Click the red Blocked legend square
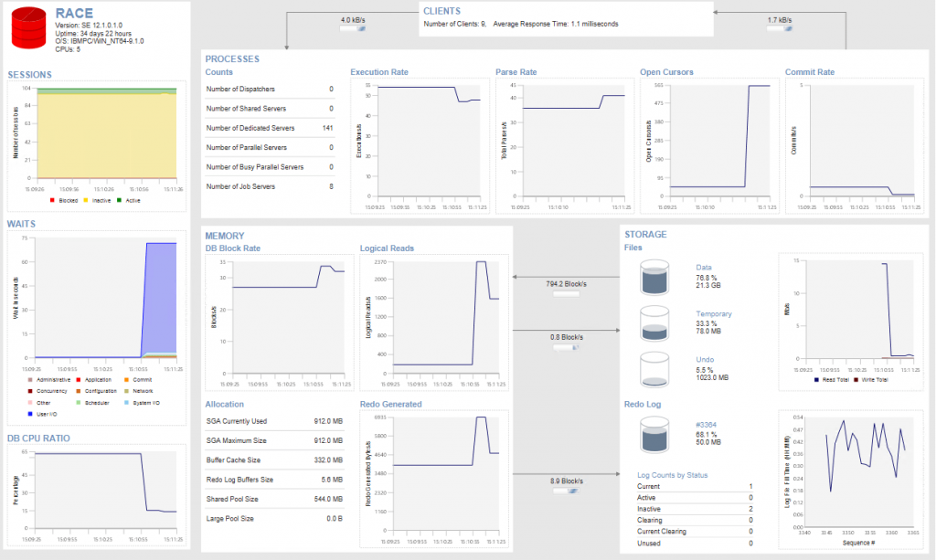This screenshot has width=936, height=560. (x=52, y=200)
